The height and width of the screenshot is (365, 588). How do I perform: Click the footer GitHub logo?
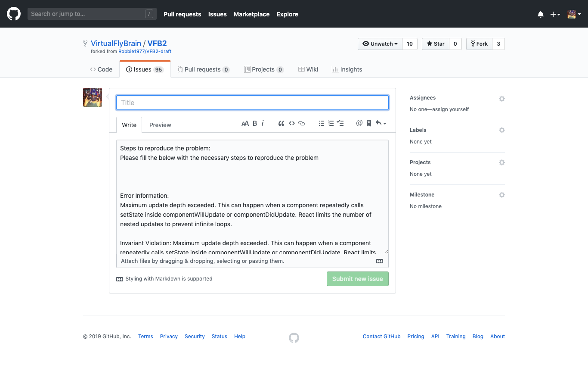click(294, 338)
